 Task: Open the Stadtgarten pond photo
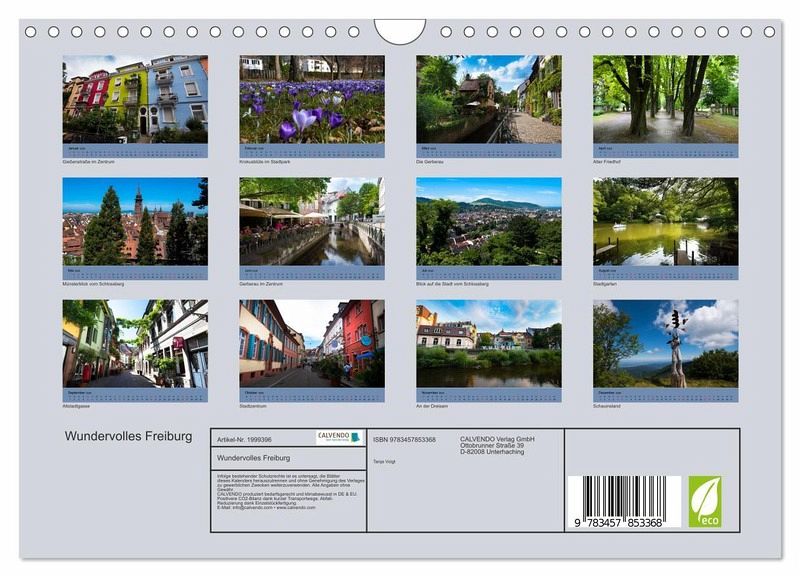coord(666,221)
